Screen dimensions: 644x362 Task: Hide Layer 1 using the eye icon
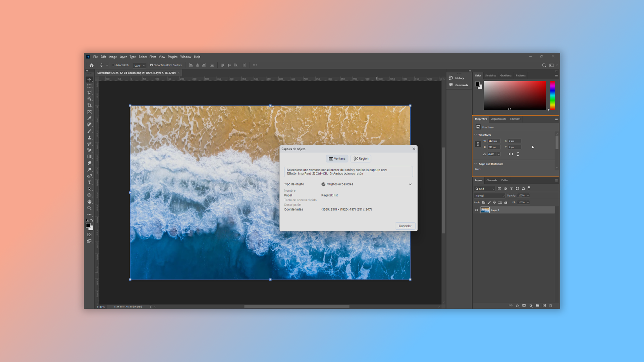pyautogui.click(x=476, y=210)
